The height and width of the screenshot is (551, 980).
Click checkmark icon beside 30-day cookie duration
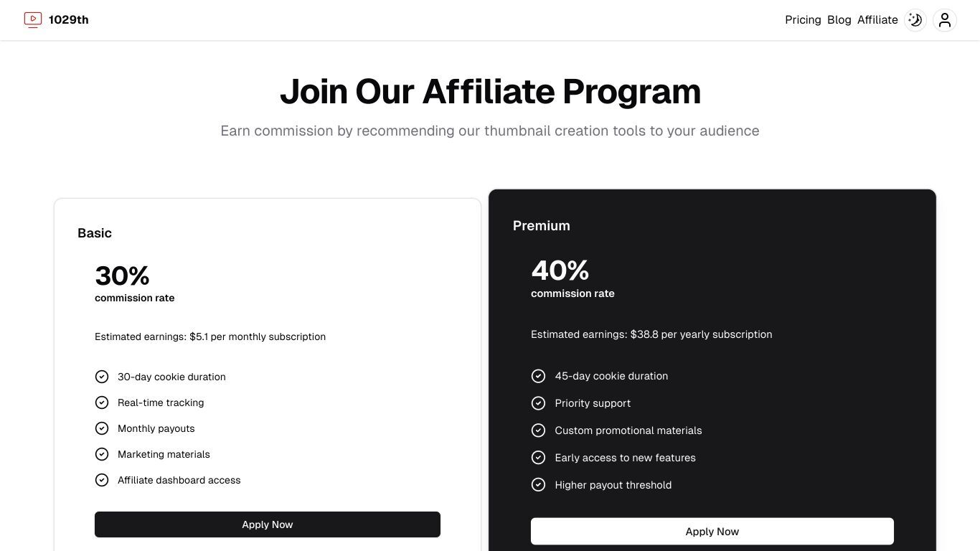(x=102, y=377)
